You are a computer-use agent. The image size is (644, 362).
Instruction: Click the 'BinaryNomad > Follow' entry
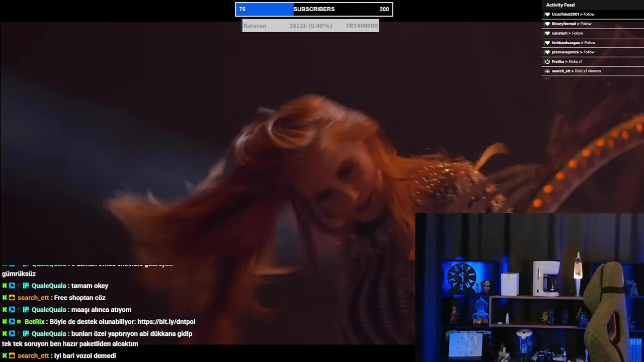[593, 24]
